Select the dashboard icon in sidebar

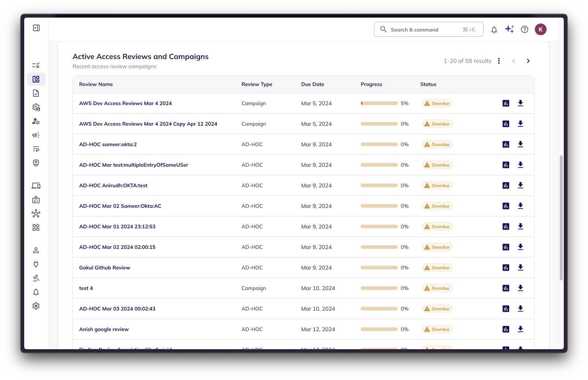36,79
